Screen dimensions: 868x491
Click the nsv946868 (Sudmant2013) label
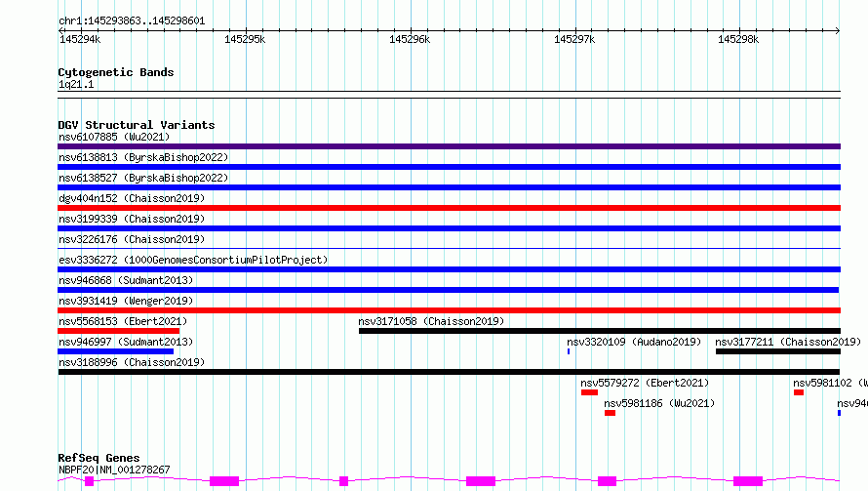(126, 280)
